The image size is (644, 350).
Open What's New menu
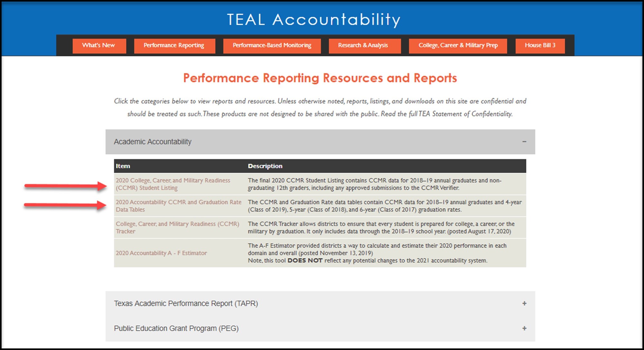click(99, 45)
